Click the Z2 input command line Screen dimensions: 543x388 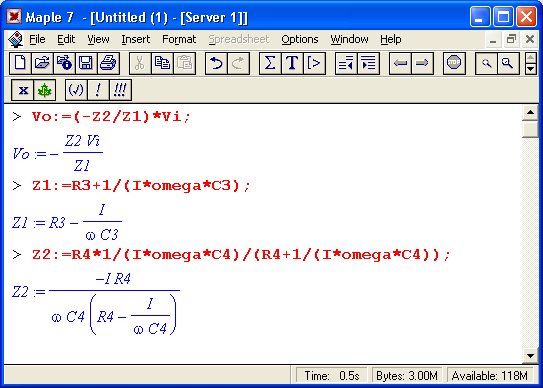(241, 255)
